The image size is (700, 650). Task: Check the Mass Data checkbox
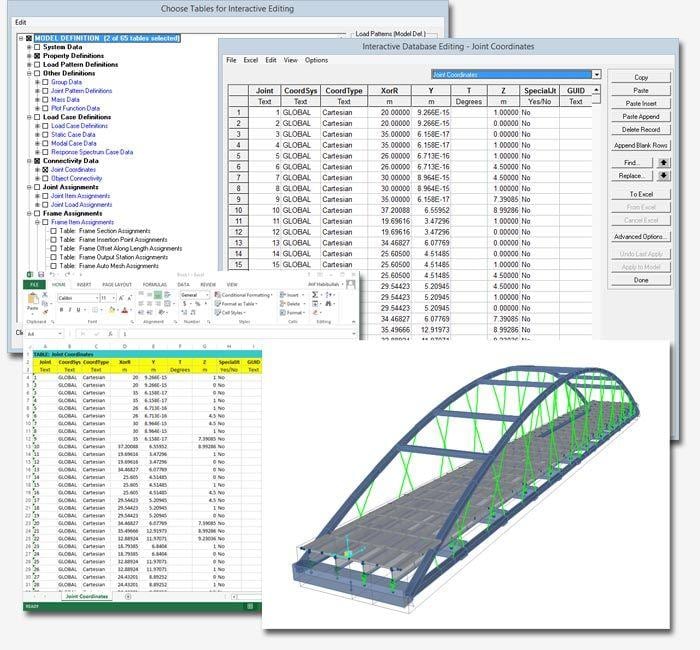[45, 100]
